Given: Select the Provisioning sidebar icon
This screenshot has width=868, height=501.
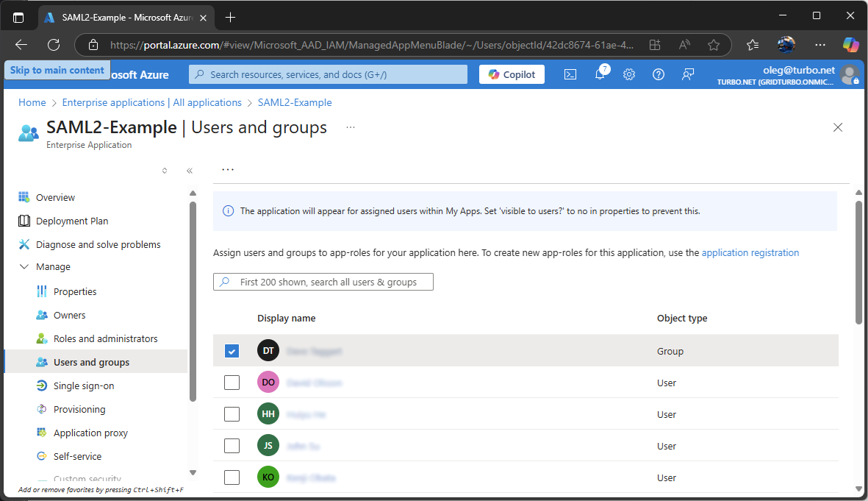Looking at the screenshot, I should tap(43, 409).
